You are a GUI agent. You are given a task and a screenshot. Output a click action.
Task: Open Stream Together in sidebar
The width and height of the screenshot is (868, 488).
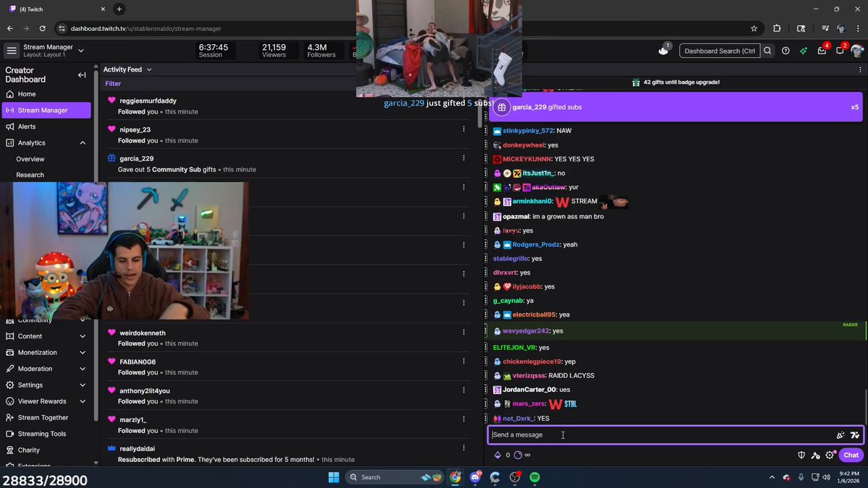click(46, 418)
